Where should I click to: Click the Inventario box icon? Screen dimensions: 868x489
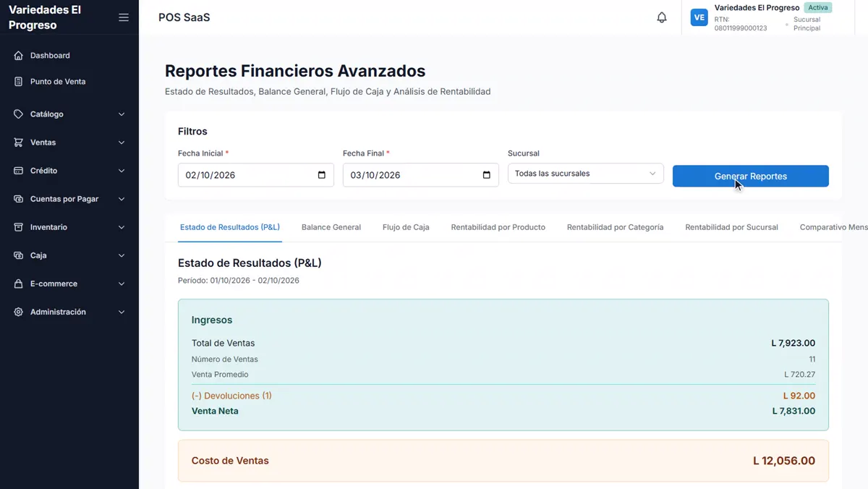(x=19, y=227)
